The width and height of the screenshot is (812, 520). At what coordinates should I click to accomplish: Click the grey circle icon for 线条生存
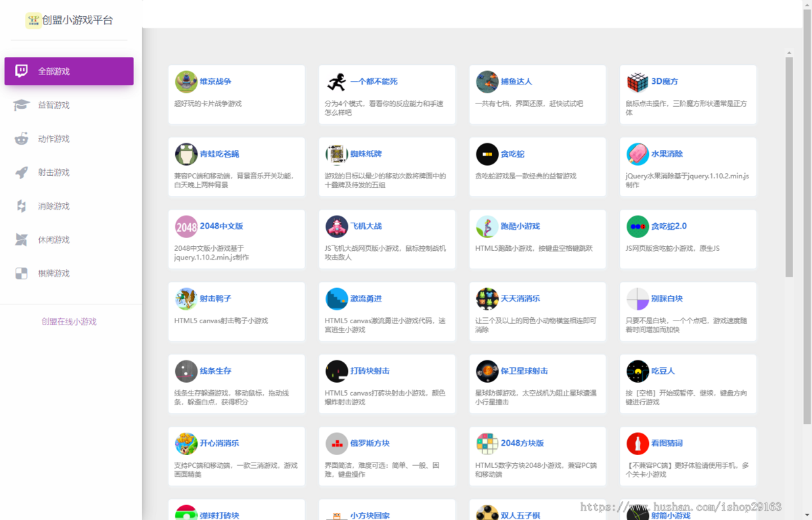tap(186, 371)
